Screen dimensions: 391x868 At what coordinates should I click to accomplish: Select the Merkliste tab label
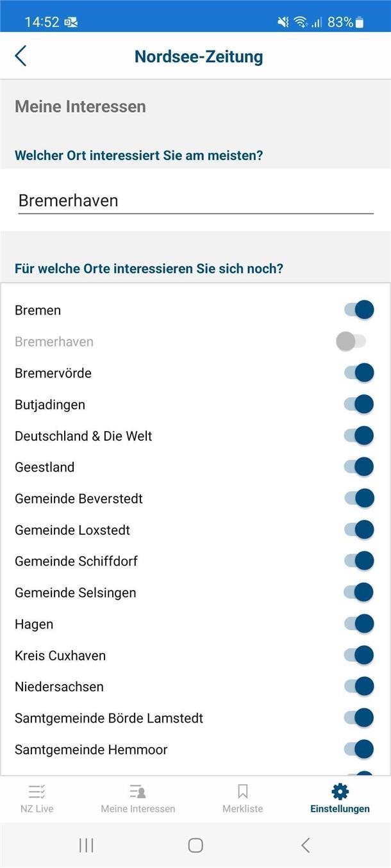coord(243,809)
